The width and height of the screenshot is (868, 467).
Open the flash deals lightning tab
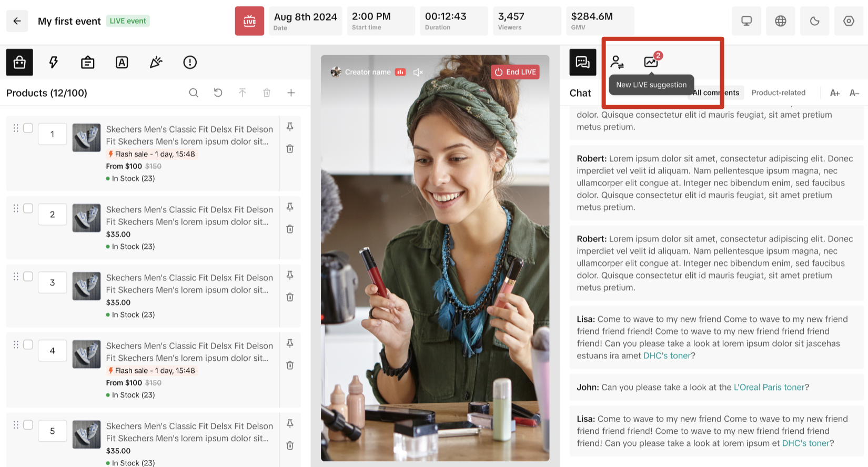(53, 63)
